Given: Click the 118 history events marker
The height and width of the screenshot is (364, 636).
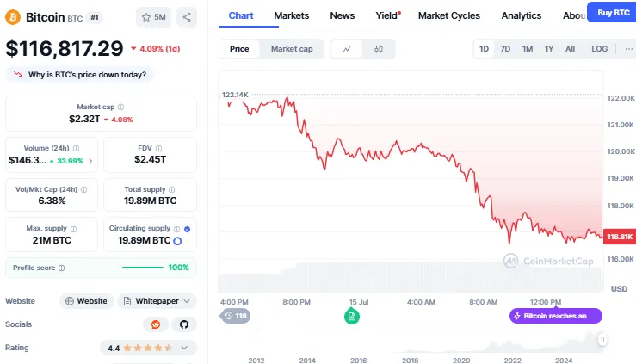Looking at the screenshot, I should (235, 317).
